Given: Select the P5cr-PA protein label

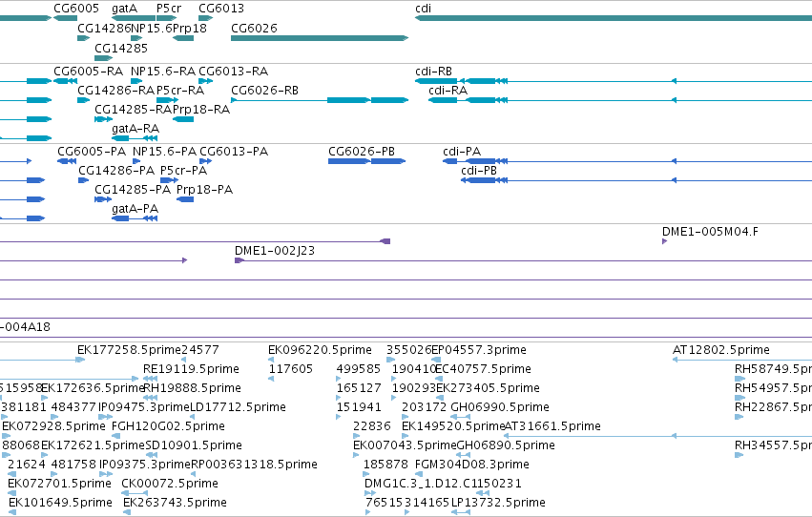Looking at the screenshot, I should [184, 171].
